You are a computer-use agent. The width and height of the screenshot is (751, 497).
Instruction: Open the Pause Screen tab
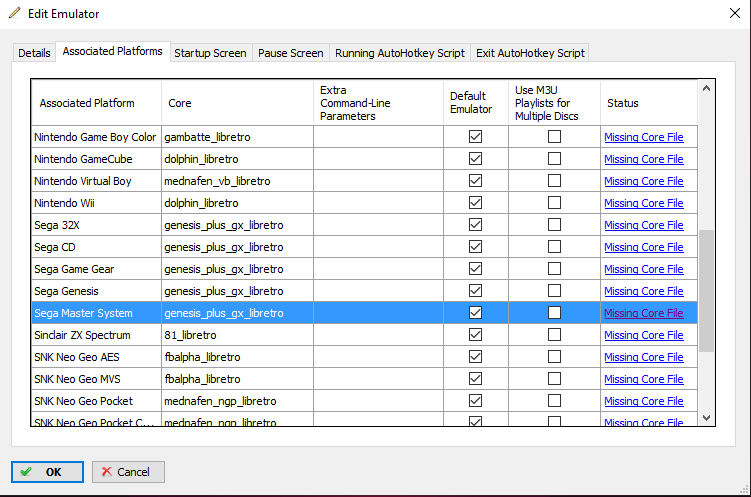point(291,53)
